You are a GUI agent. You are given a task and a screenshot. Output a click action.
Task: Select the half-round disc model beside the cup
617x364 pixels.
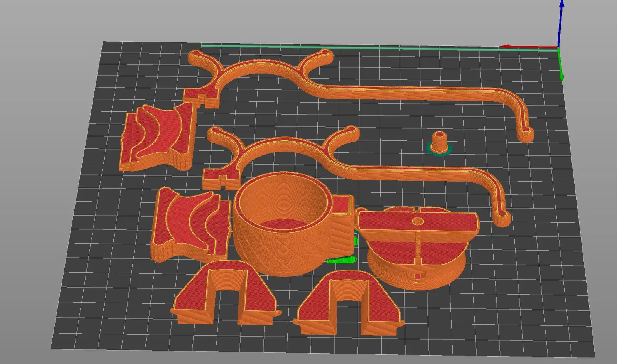click(418, 249)
